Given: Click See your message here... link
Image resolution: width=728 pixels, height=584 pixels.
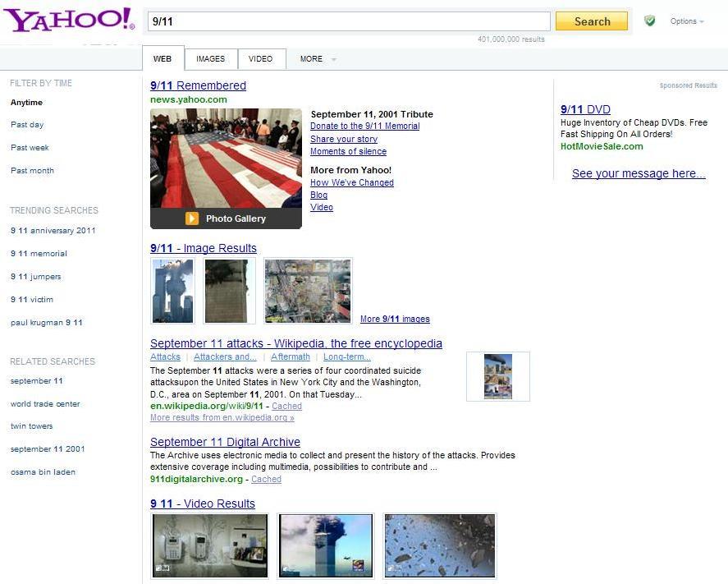Looking at the screenshot, I should [x=639, y=173].
